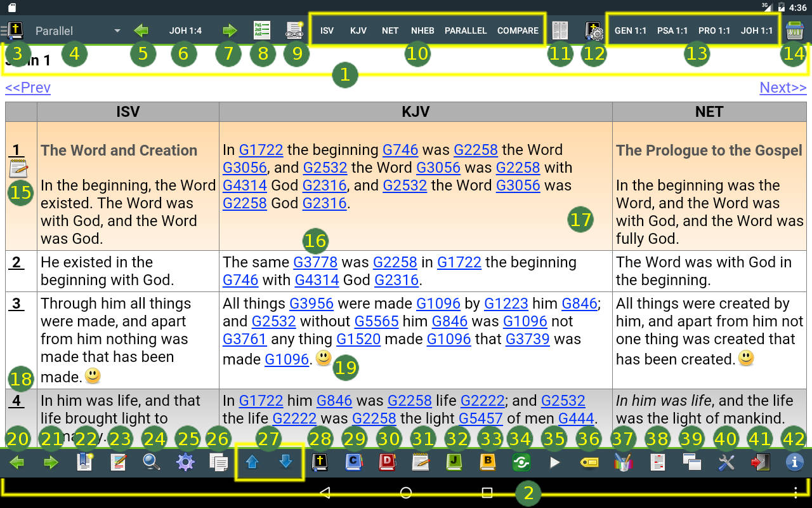Go to the Next>> chapter link
Viewport: 812px width, 508px height.
tap(783, 88)
